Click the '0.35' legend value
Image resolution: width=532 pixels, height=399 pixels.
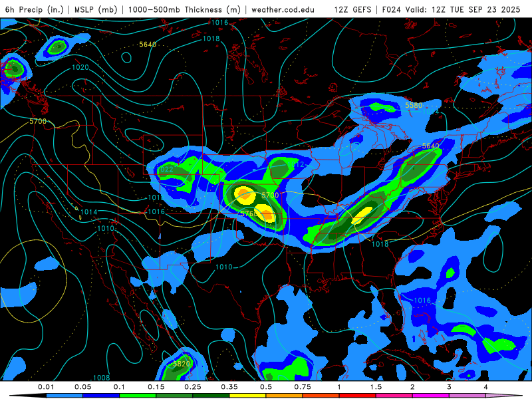[x=229, y=387]
